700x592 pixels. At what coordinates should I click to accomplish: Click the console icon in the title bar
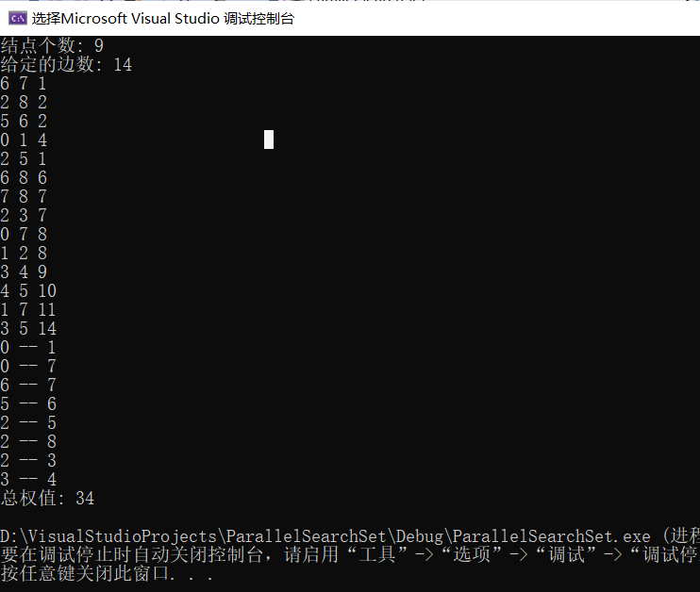pos(18,18)
